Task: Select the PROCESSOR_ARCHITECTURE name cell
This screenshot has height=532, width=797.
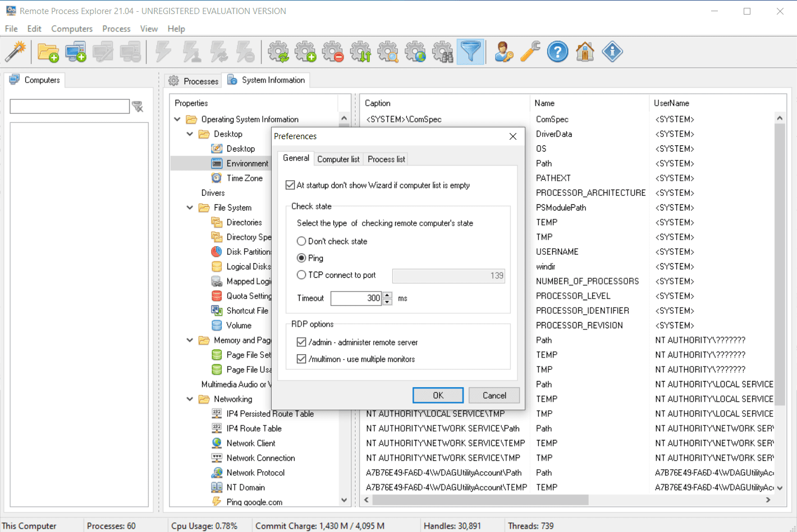Action: pos(590,193)
